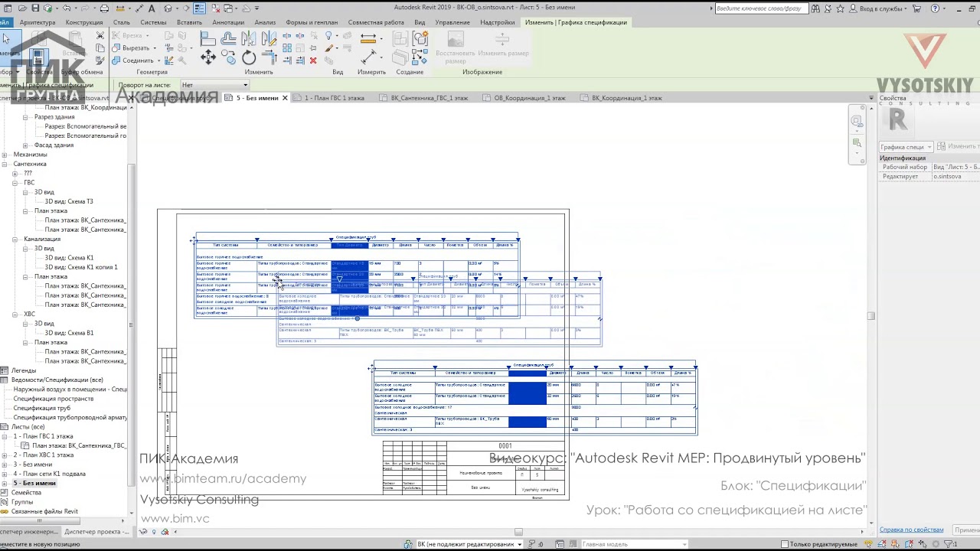Select the Семейства item in project browser
980x551 pixels.
tap(27, 493)
